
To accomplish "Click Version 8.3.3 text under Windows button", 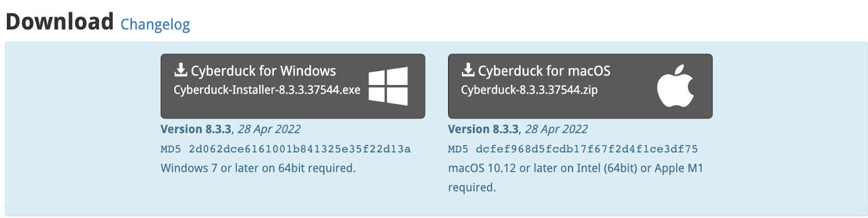I will point(196,129).
